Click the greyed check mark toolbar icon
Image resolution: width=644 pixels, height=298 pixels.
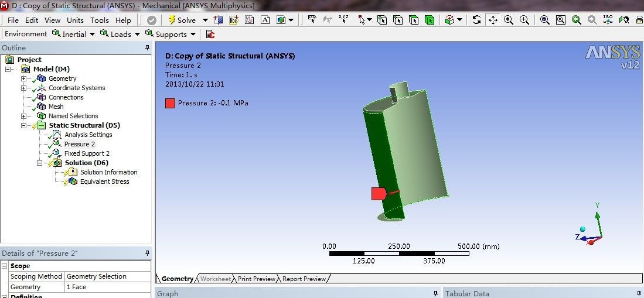pyautogui.click(x=152, y=20)
